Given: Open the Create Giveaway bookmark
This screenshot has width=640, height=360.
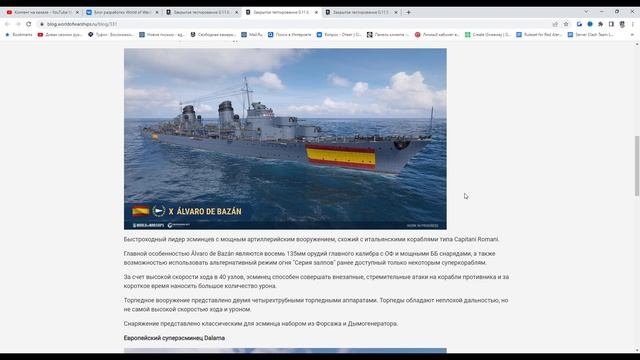Looking at the screenshot, I should 488,35.
